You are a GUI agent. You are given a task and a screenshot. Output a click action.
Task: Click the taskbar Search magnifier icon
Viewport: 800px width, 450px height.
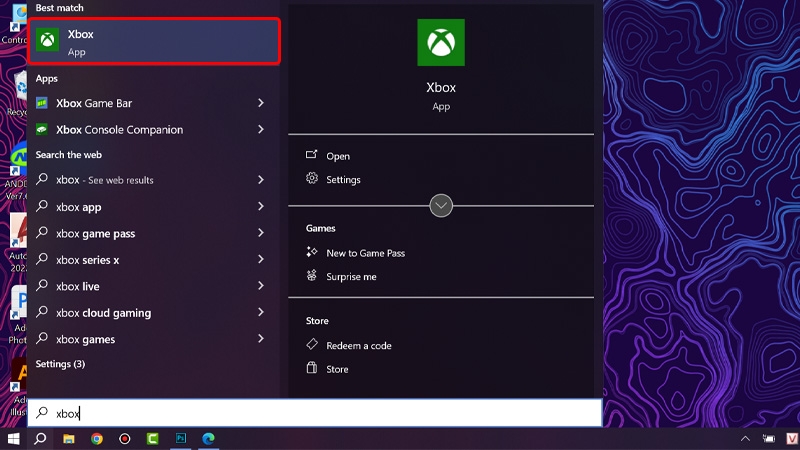point(40,439)
